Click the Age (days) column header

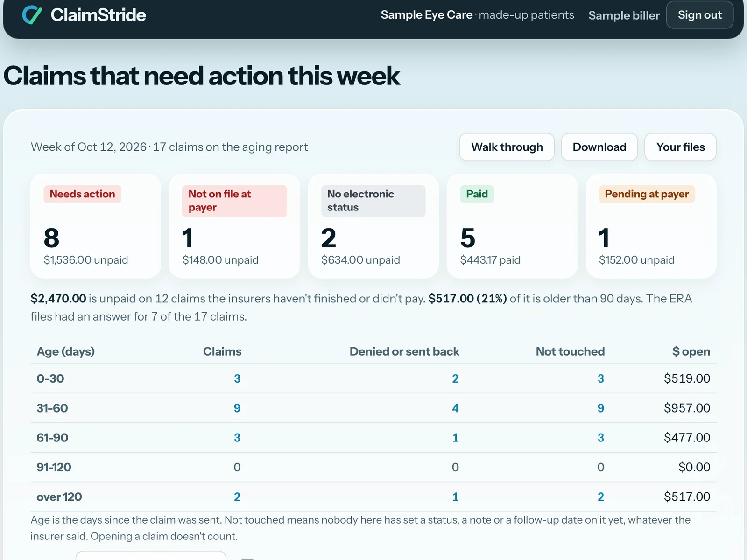pyautogui.click(x=66, y=351)
